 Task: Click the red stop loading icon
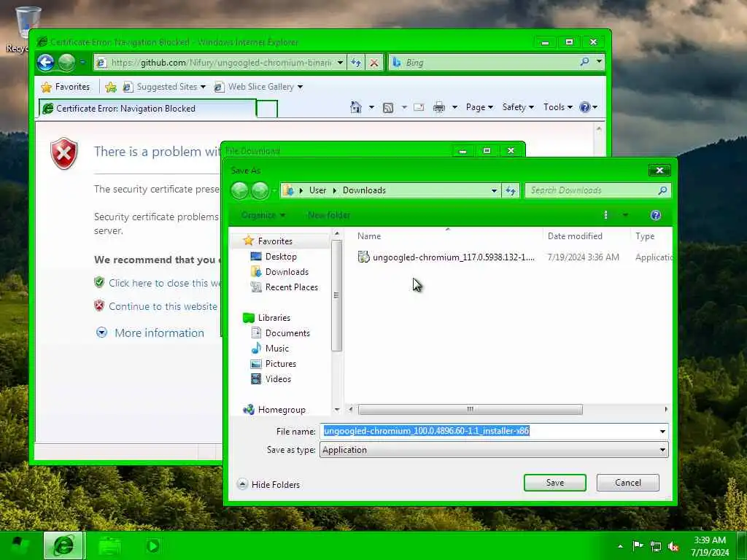click(374, 63)
